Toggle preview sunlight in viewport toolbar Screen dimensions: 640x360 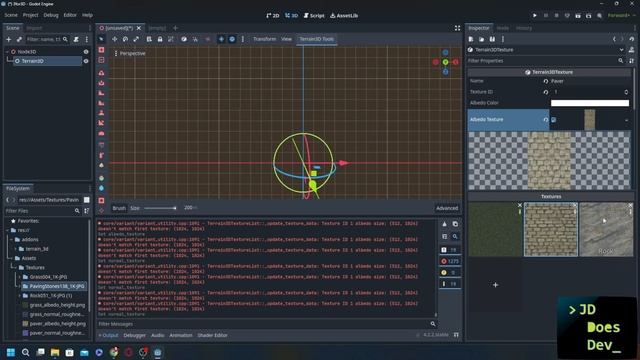coord(221,39)
